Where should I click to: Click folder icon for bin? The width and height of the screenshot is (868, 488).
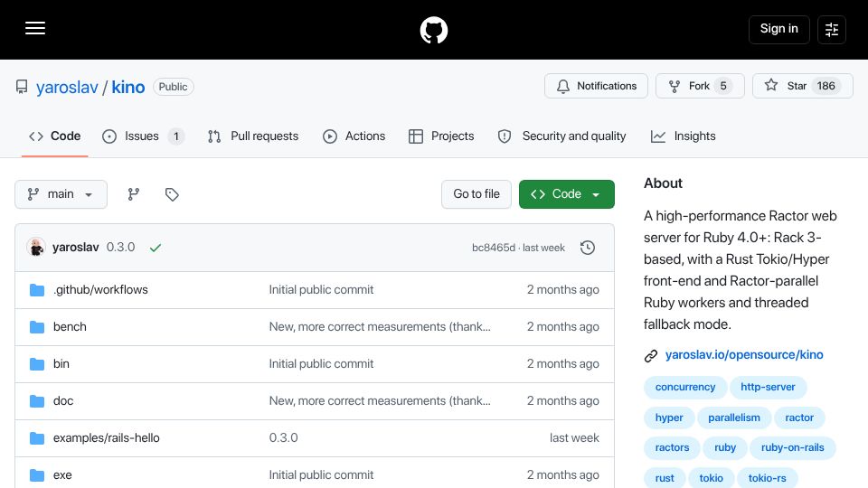(37, 364)
